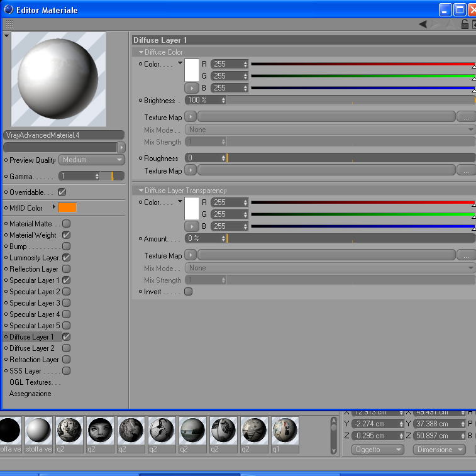Select the q1 material thumbnail
This screenshot has width=476, height=476.
click(x=285, y=434)
